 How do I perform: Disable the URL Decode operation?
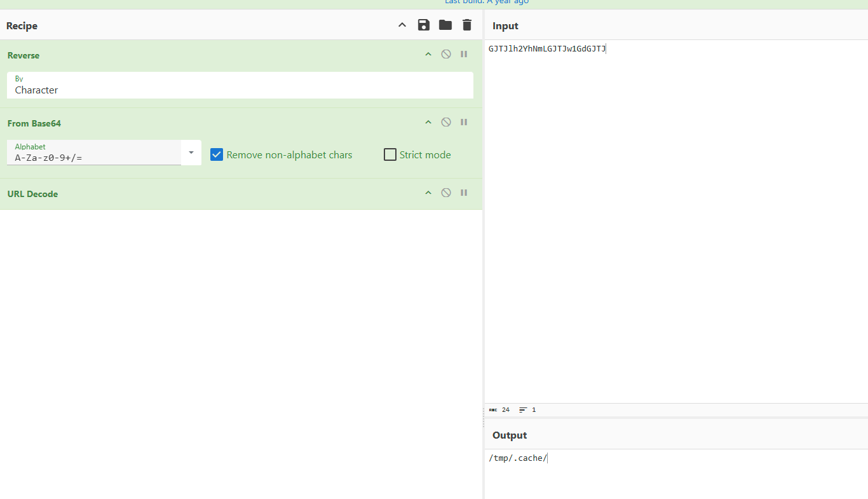pos(446,193)
